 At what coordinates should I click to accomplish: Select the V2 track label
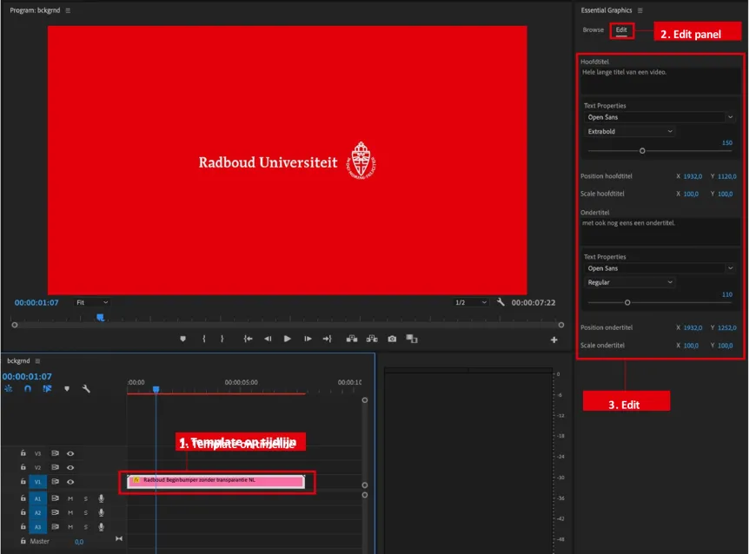(x=37, y=467)
